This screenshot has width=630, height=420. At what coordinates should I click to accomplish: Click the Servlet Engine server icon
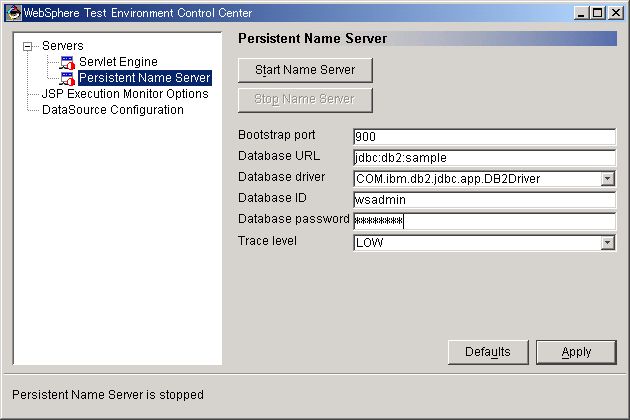68,62
